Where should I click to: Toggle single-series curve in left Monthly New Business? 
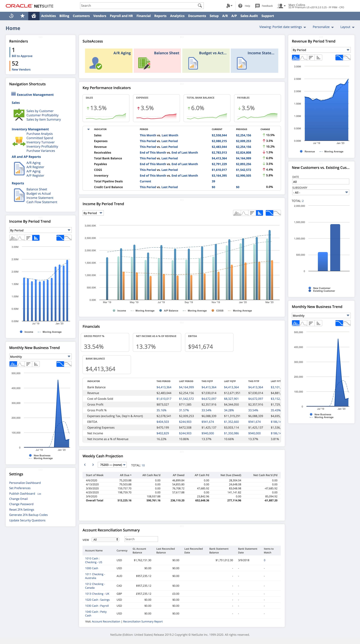point(60,364)
